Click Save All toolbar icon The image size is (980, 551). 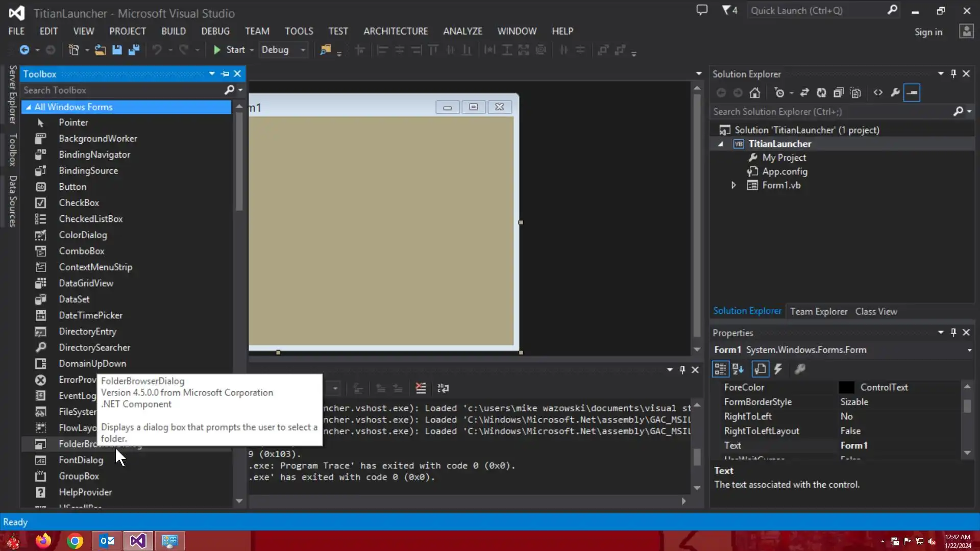click(134, 50)
